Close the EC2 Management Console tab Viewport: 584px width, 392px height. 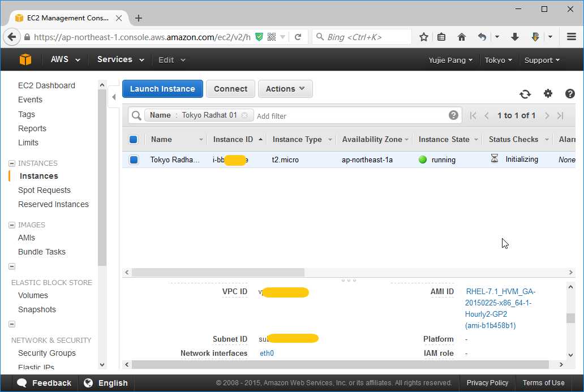click(x=119, y=18)
